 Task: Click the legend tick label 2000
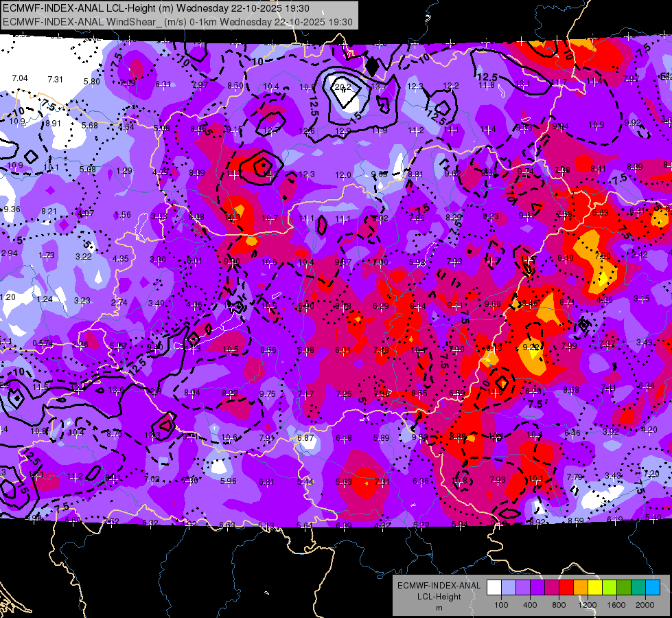point(645,605)
